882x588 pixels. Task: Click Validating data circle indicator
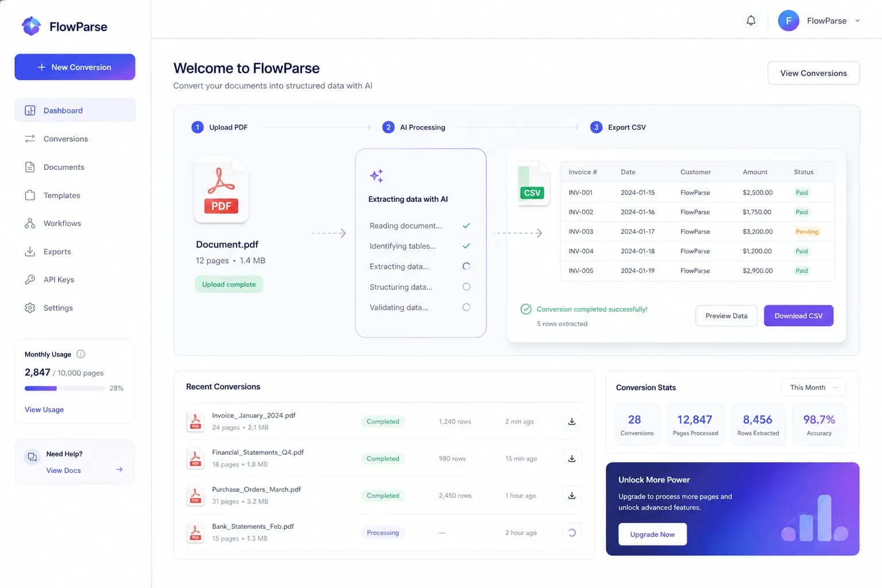(x=466, y=307)
